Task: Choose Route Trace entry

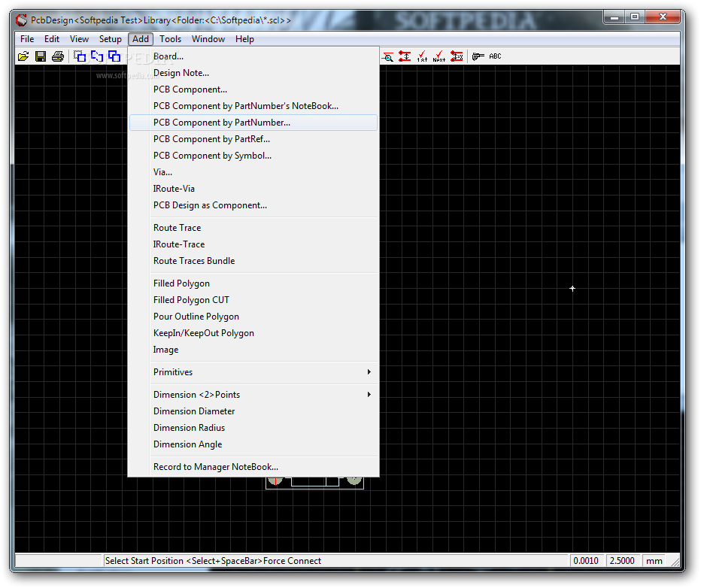Action: coord(253,228)
